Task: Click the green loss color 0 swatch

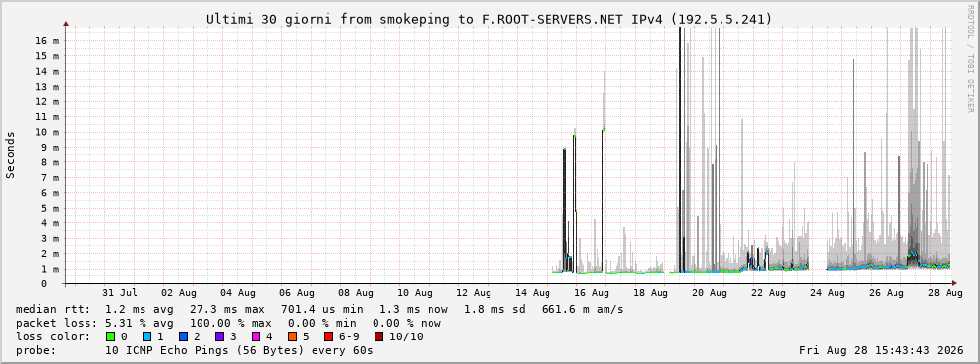Action: [111, 336]
